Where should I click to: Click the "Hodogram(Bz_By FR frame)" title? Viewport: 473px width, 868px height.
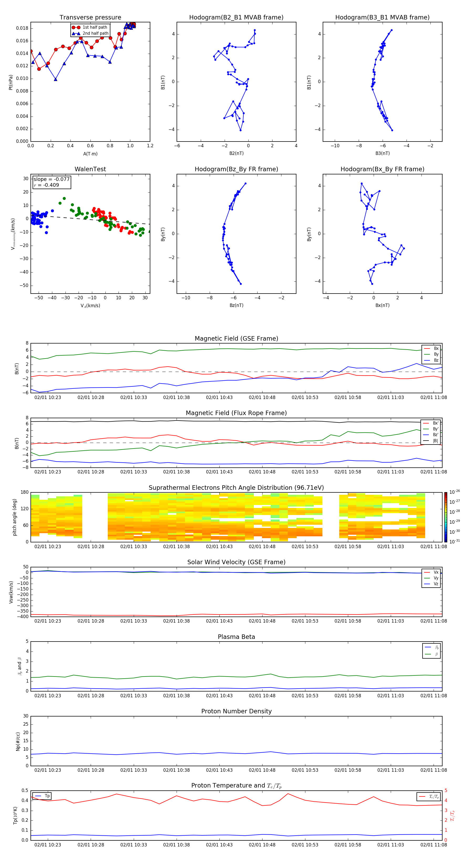(236, 169)
